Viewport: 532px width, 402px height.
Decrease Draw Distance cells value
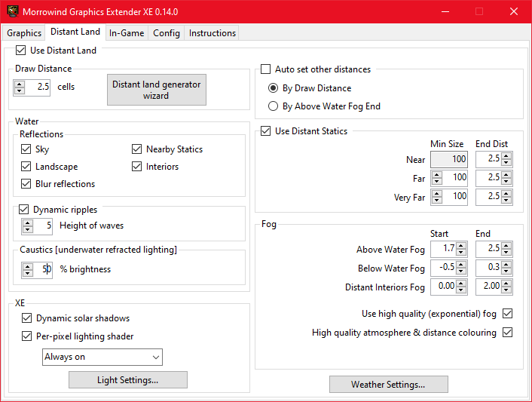pyautogui.click(x=20, y=91)
